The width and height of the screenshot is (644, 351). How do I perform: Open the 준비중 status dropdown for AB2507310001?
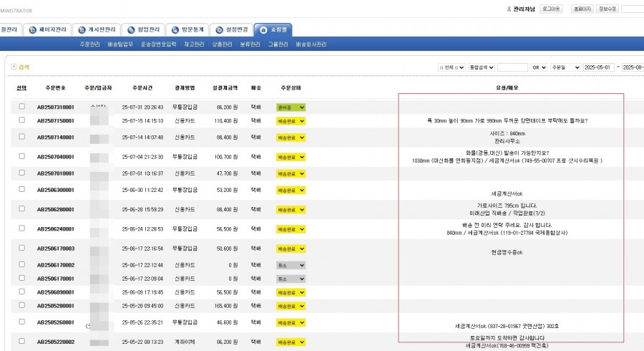tap(291, 107)
